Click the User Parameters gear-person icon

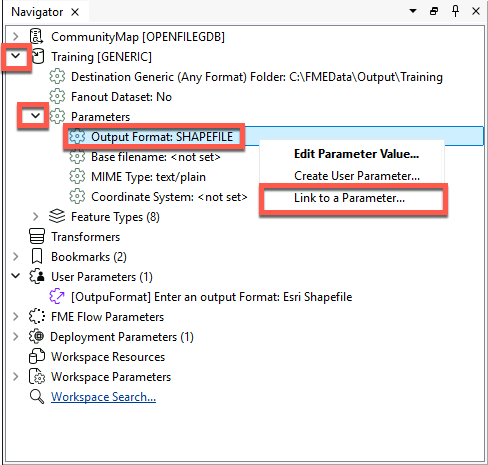pyautogui.click(x=37, y=276)
